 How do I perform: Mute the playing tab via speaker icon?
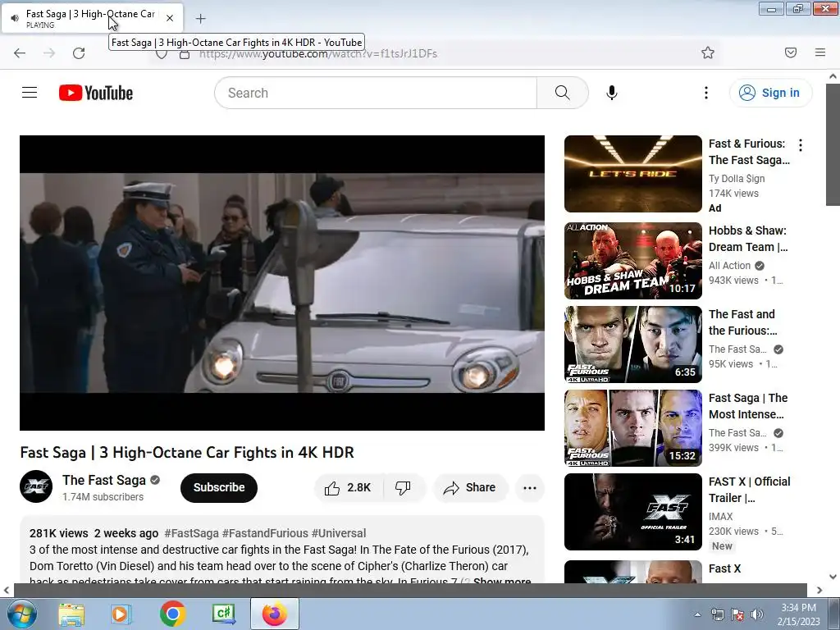[x=15, y=18]
